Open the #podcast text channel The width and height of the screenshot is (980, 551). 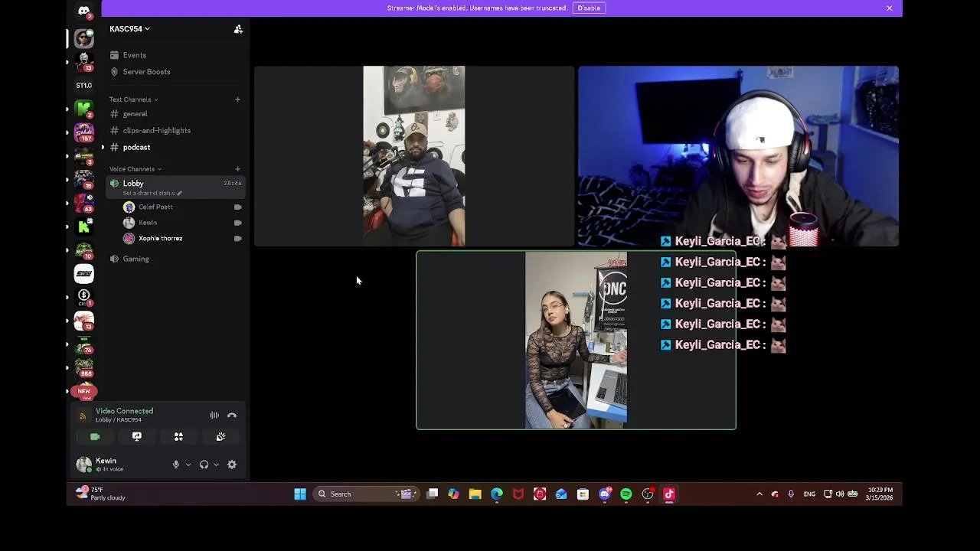pyautogui.click(x=136, y=147)
